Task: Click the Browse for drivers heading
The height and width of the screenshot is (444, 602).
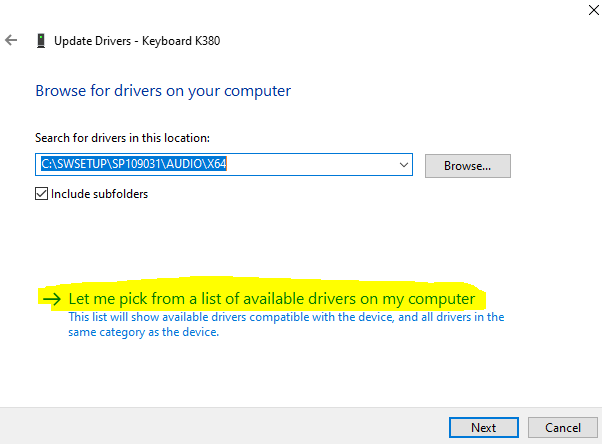Action: click(x=163, y=91)
